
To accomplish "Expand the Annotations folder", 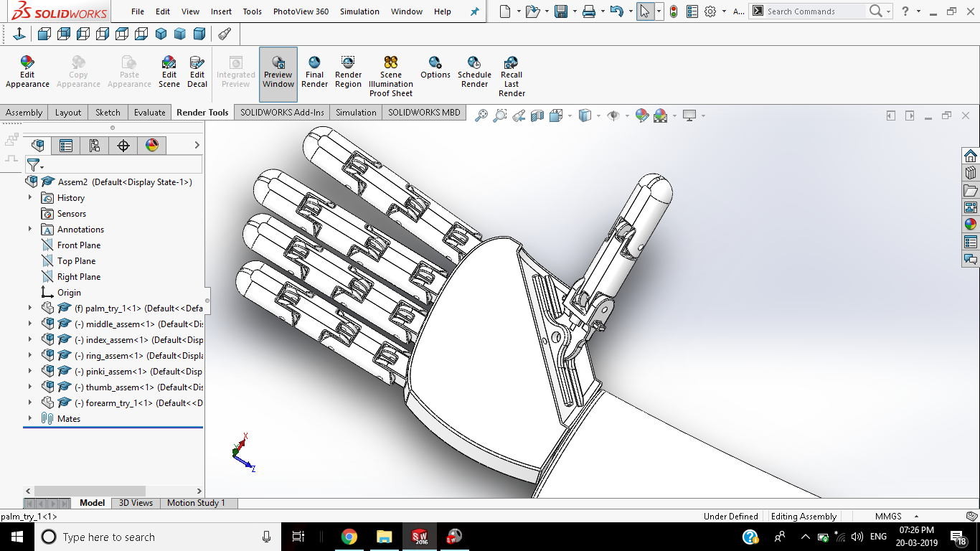I will pos(30,230).
